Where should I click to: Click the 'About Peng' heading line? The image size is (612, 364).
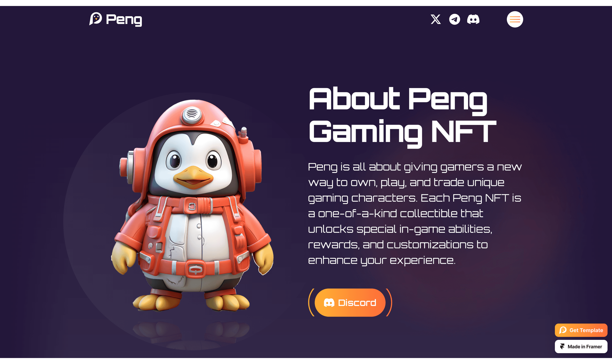point(398,100)
